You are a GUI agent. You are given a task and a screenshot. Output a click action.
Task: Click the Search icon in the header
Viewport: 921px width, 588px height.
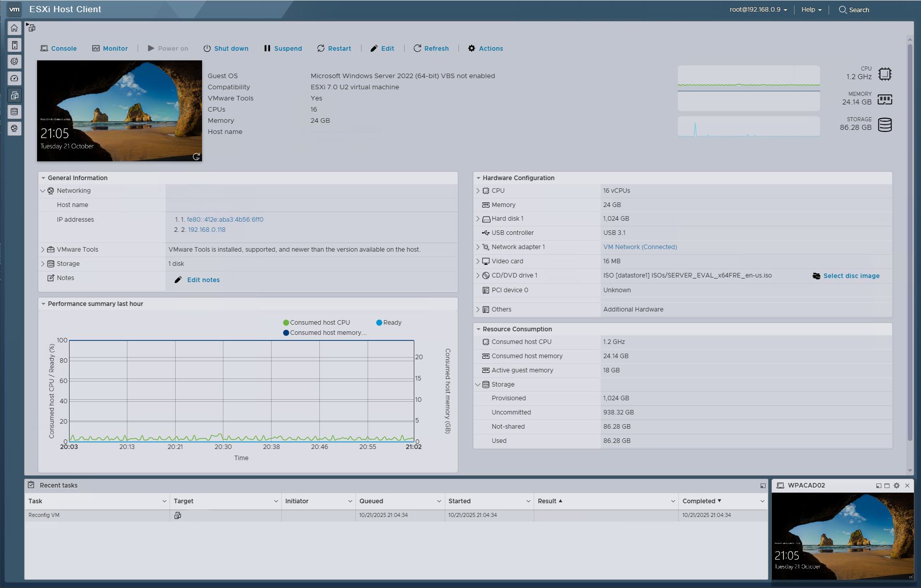pyautogui.click(x=842, y=10)
